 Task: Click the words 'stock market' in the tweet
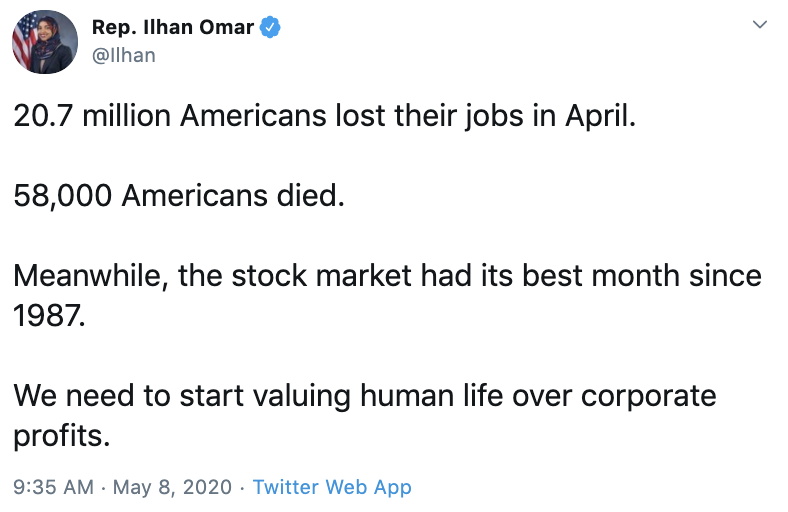[322, 276]
